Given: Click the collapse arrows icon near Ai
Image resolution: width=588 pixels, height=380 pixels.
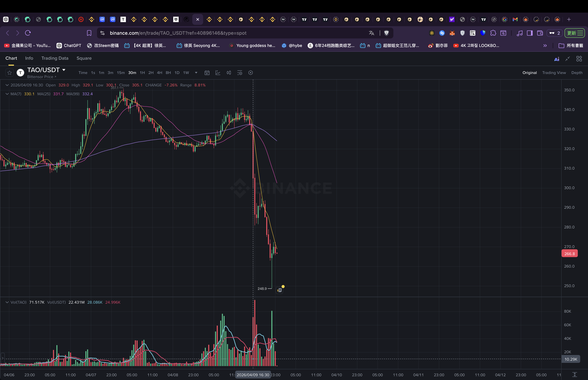Looking at the screenshot, I should (x=568, y=59).
